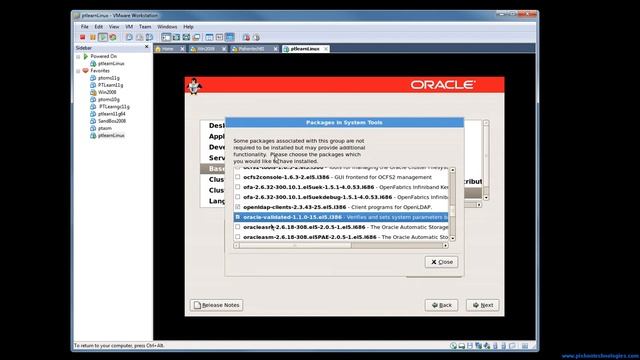Open the Edit menu
This screenshot has width=640, height=360.
pos(99,27)
